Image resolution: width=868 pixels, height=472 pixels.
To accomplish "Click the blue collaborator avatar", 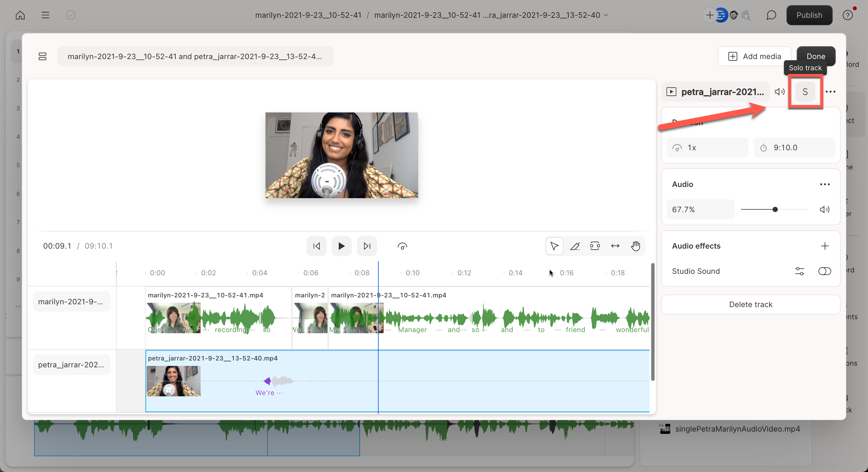I will pyautogui.click(x=721, y=15).
